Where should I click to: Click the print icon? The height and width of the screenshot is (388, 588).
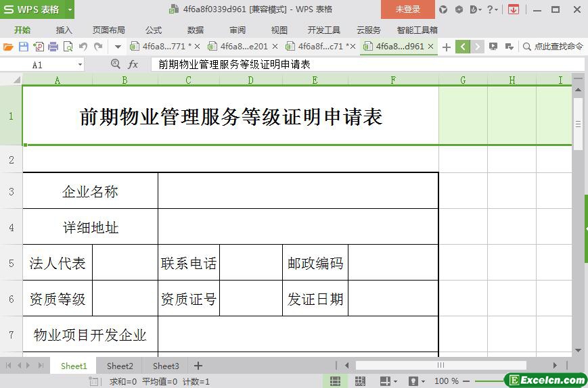coord(53,47)
